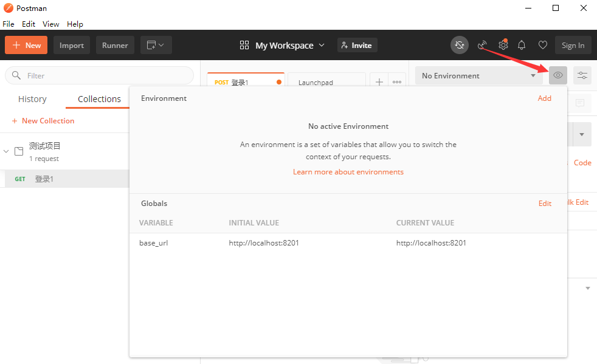
Task: Click the heart icon in header
Action: [x=542, y=46]
